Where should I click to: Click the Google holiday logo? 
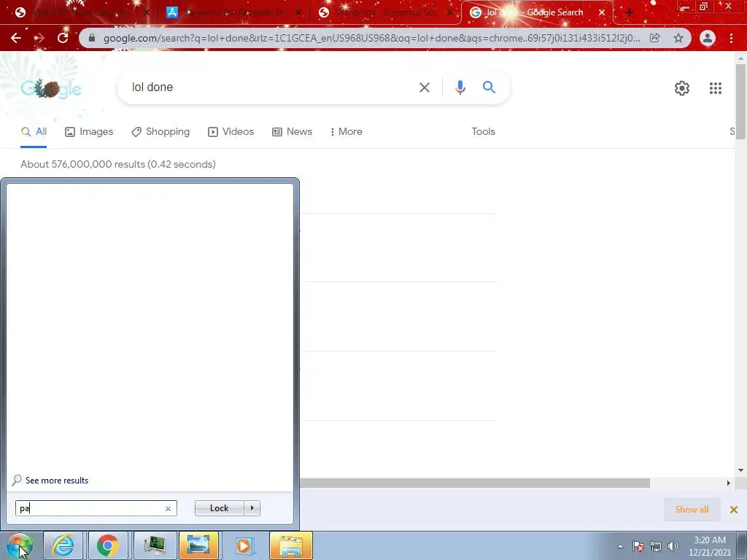[52, 88]
